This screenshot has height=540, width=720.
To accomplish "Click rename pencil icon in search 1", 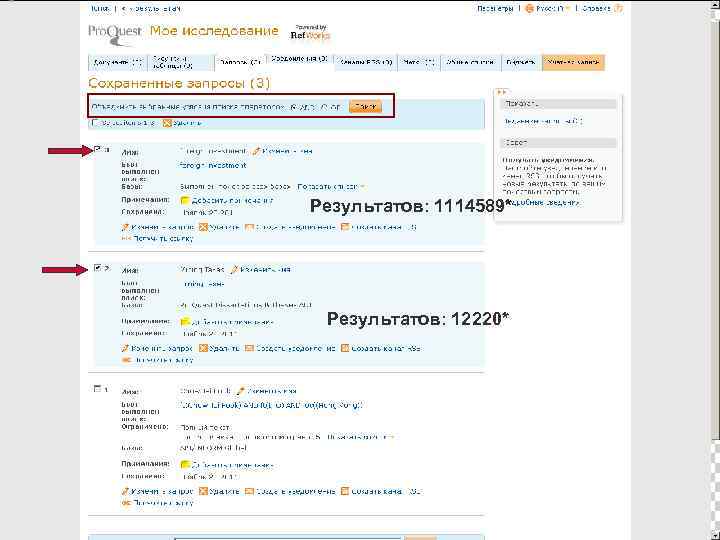I will click(241, 391).
